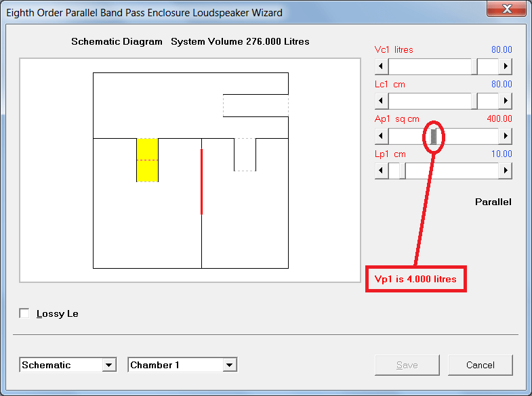Decrease Lp1 cm with left arrow
This screenshot has height=396, width=532.
382,171
